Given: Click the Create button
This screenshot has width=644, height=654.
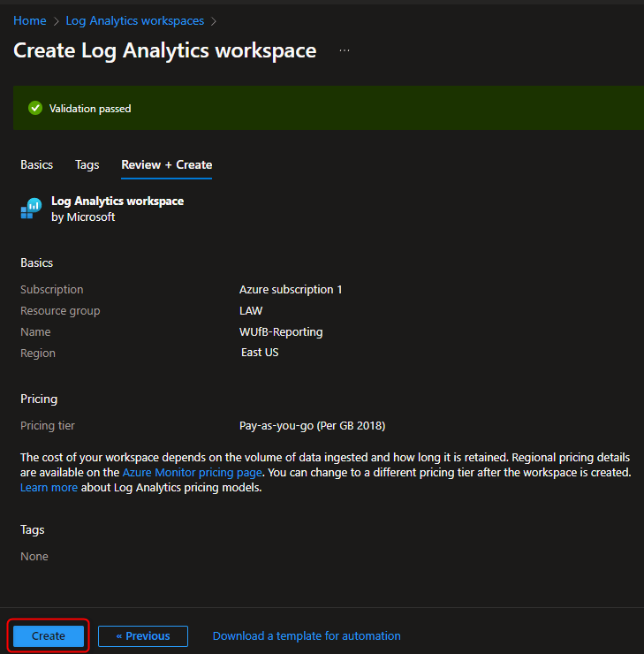Looking at the screenshot, I should click(x=49, y=635).
